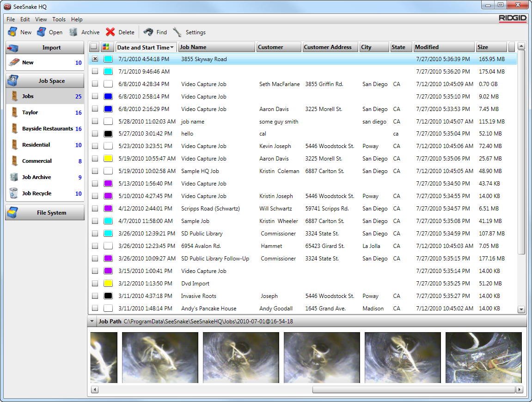Sort by Date and Start Time dropdown arrow
532x402 pixels.
click(172, 47)
